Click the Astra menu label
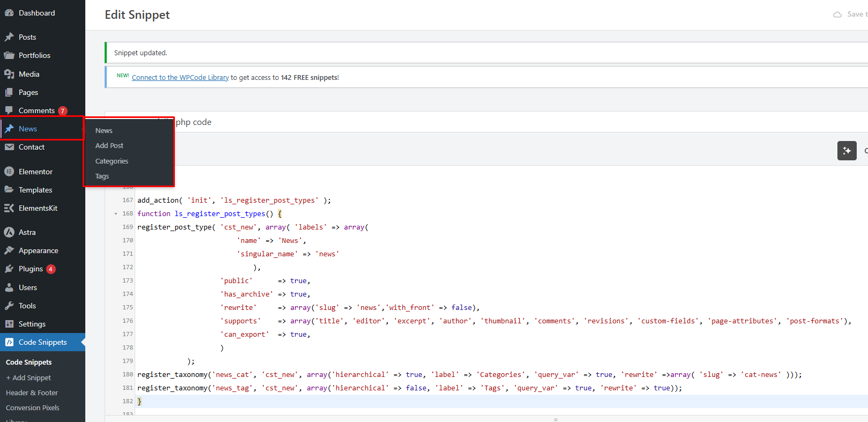868x422 pixels. point(27,232)
